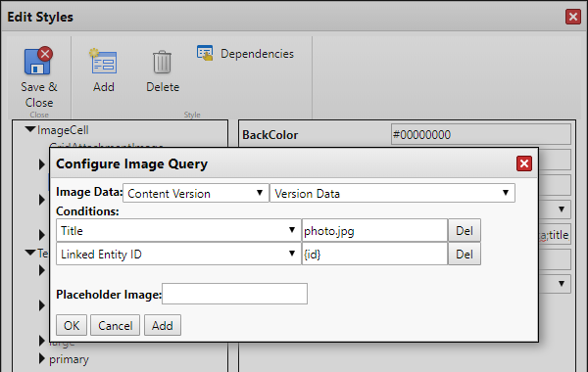The width and height of the screenshot is (588, 372).
Task: Click the {id} condition value field
Action: coord(374,254)
